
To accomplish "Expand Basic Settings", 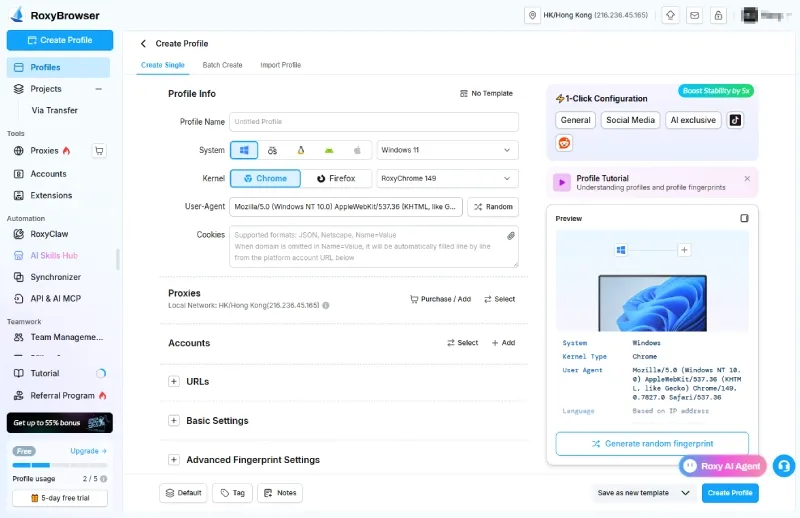I will pos(174,421).
